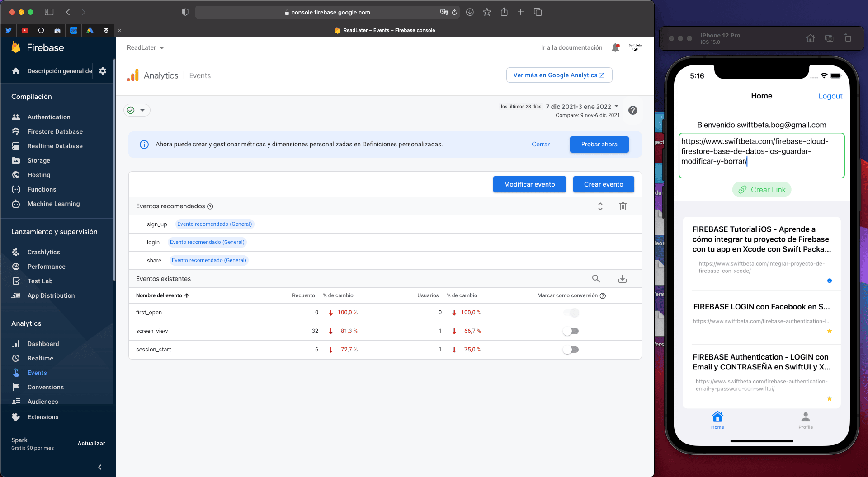
Task: Go back in Safari
Action: click(68, 12)
